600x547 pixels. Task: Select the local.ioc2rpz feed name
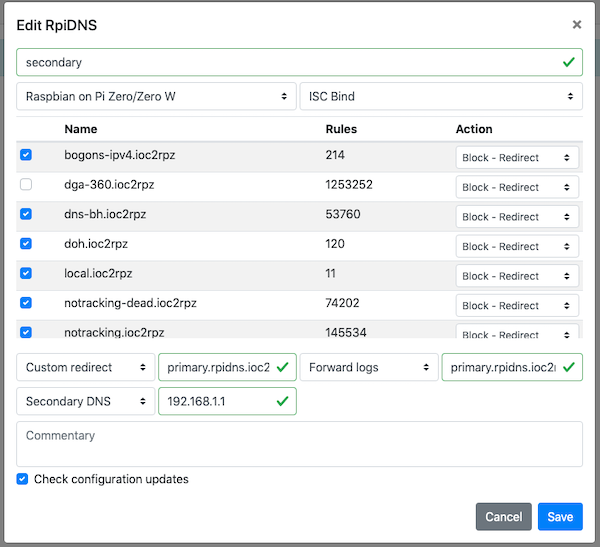click(98, 273)
